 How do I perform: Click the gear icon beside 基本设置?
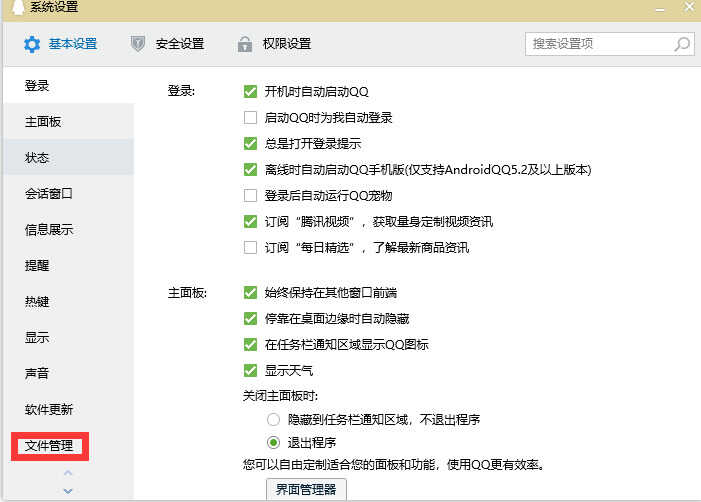[x=32, y=44]
